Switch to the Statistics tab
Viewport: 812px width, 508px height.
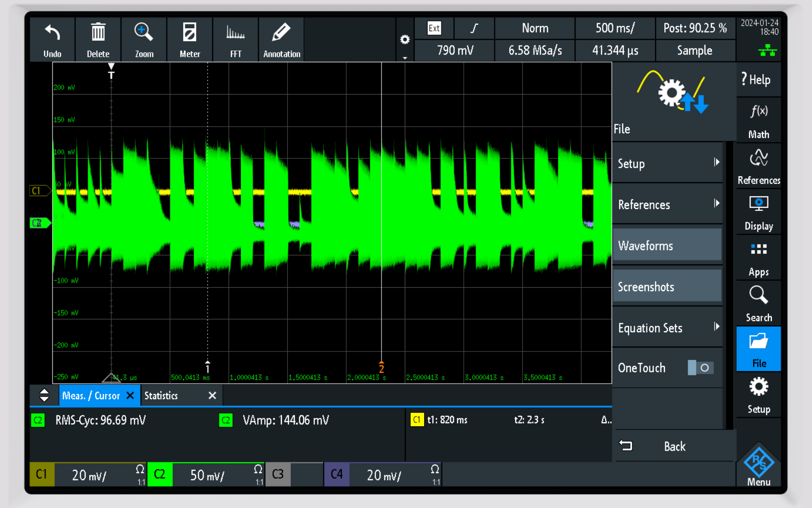(161, 396)
